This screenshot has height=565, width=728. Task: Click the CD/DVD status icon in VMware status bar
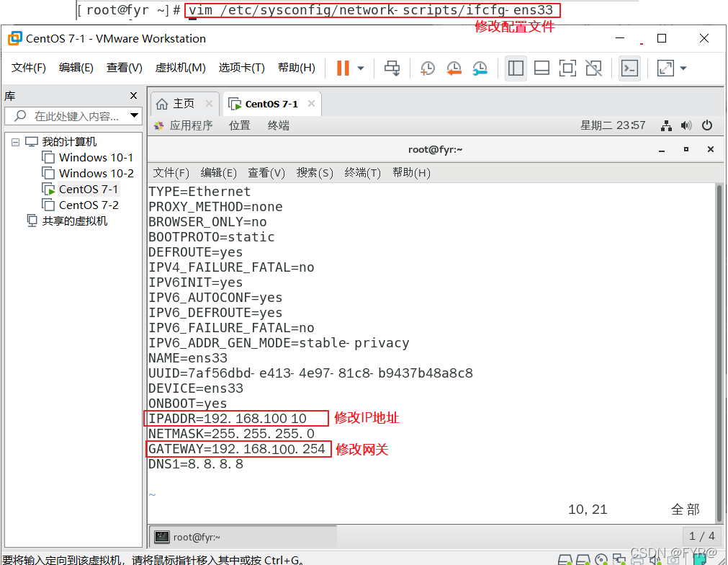click(x=601, y=560)
